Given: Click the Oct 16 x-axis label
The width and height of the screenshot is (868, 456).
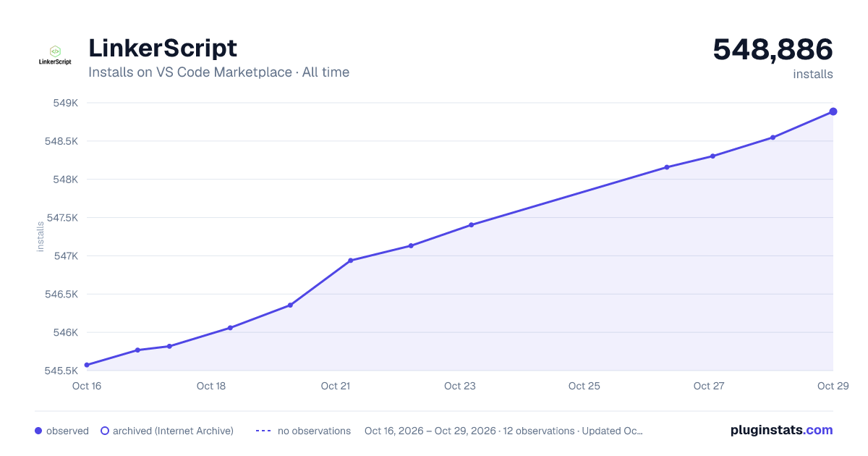Looking at the screenshot, I should point(87,386).
